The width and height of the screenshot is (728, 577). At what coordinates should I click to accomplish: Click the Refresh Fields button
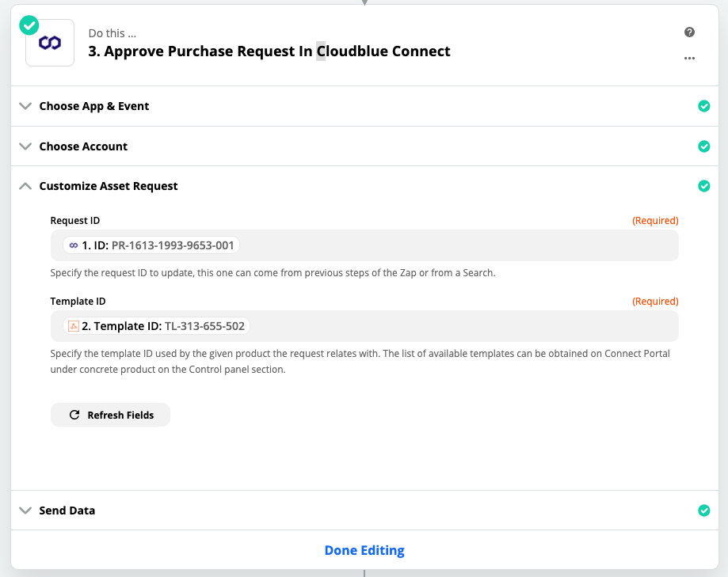(110, 415)
